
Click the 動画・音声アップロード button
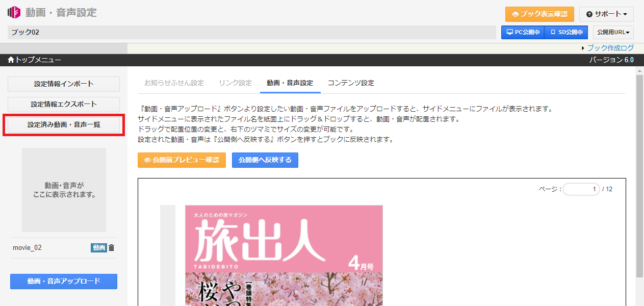click(x=64, y=282)
